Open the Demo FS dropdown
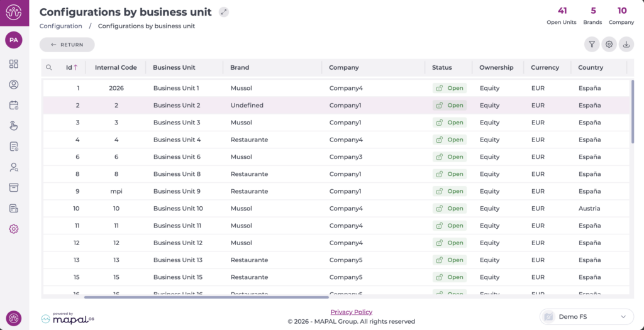Image resolution: width=644 pixels, height=330 pixels. [x=586, y=317]
